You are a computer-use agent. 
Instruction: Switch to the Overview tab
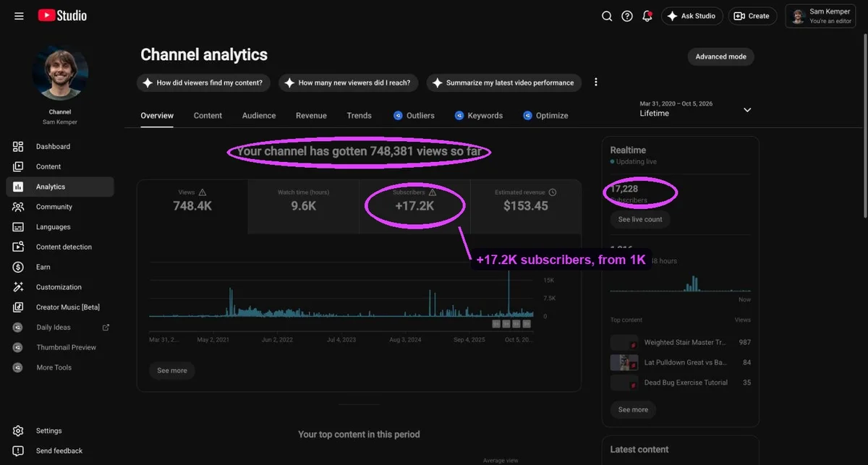pos(157,116)
